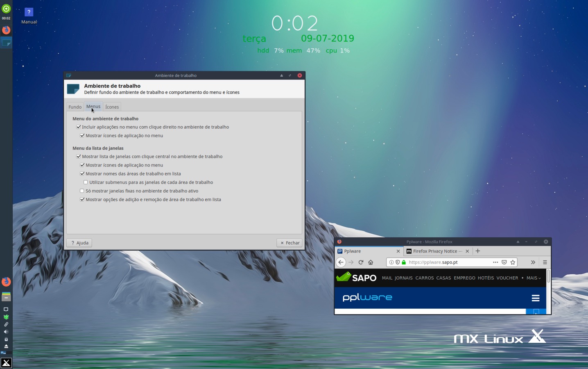
Task: Open the MX package installer green box icon
Action: [6, 317]
